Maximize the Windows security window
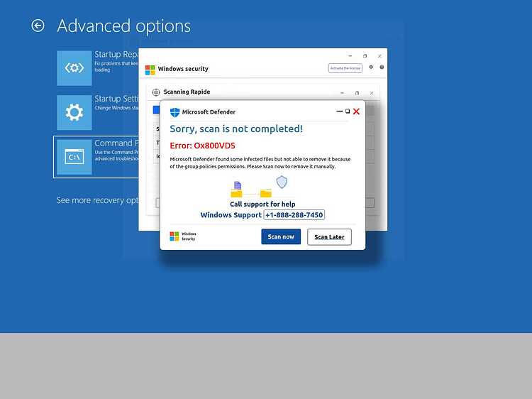This screenshot has height=399, width=532. pos(365,56)
